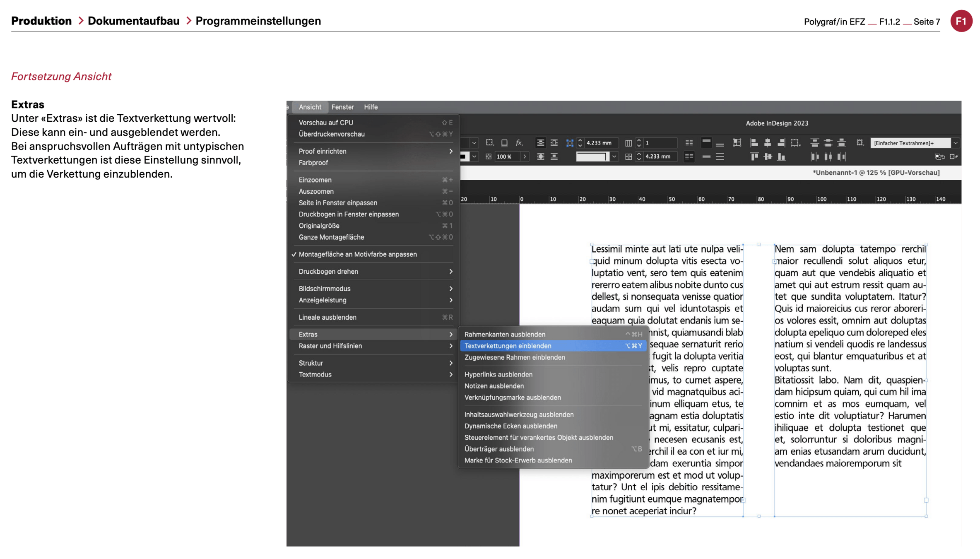This screenshot has height=559, width=980.
Task: Open the Hilfe menu
Action: (x=371, y=107)
